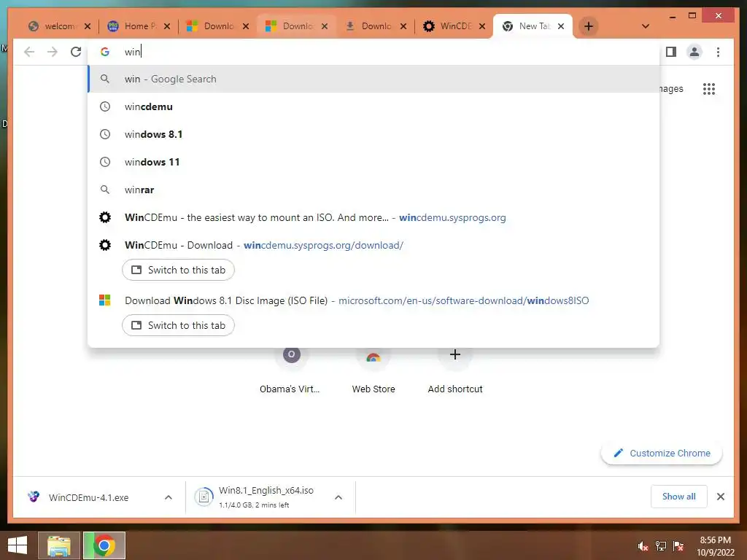
Task: Click the browser back arrow
Action: tap(29, 52)
